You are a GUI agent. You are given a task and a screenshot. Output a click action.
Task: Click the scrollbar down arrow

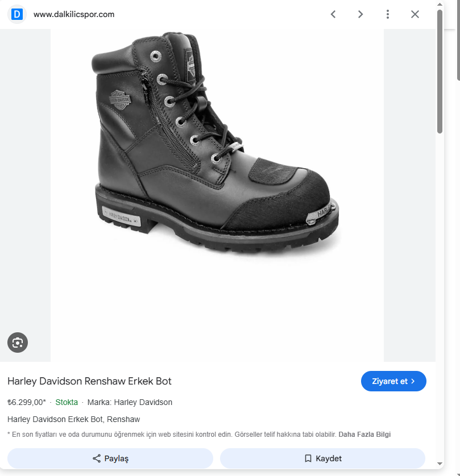click(440, 464)
